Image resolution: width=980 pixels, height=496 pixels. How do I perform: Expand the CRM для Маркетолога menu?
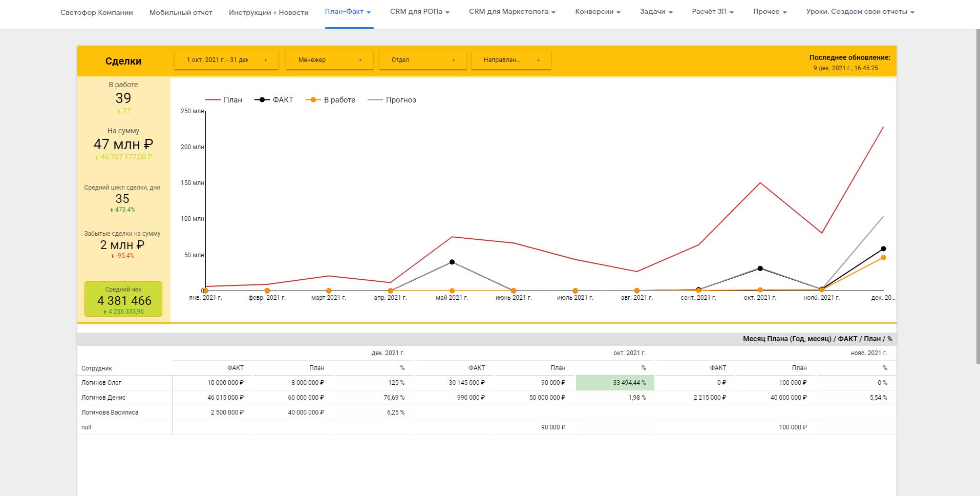point(512,12)
